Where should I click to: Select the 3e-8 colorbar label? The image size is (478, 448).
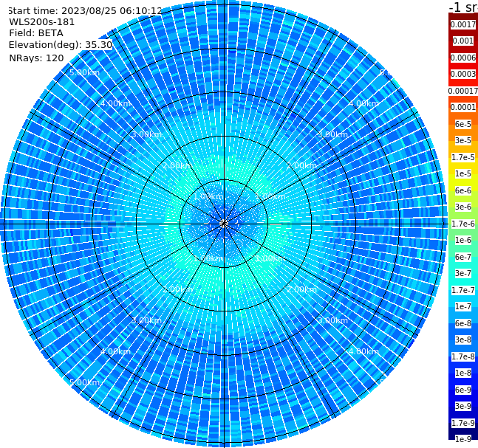coord(463,340)
